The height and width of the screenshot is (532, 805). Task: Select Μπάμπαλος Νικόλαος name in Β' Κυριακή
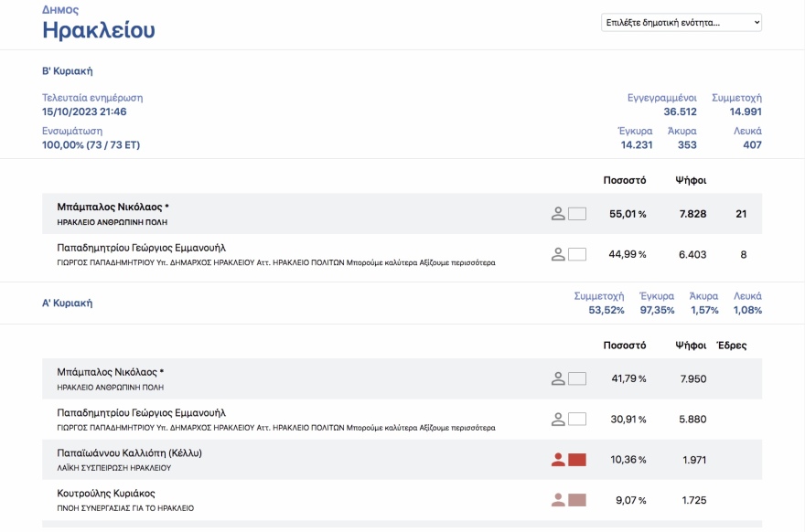[113, 207]
